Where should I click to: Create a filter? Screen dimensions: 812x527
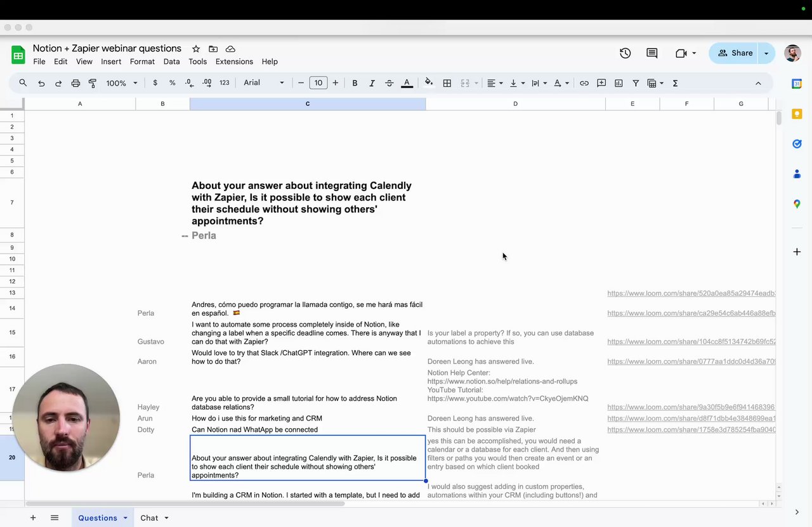(x=636, y=83)
